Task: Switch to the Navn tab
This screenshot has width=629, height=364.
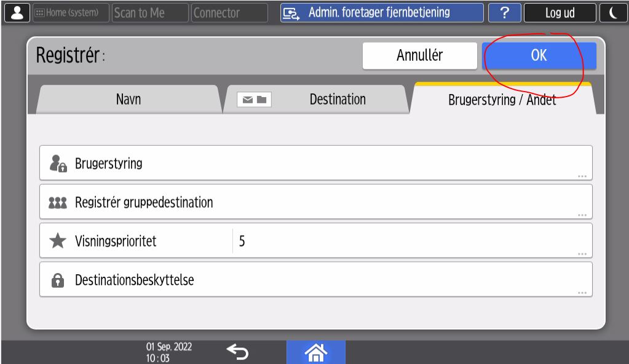Action: tap(128, 100)
